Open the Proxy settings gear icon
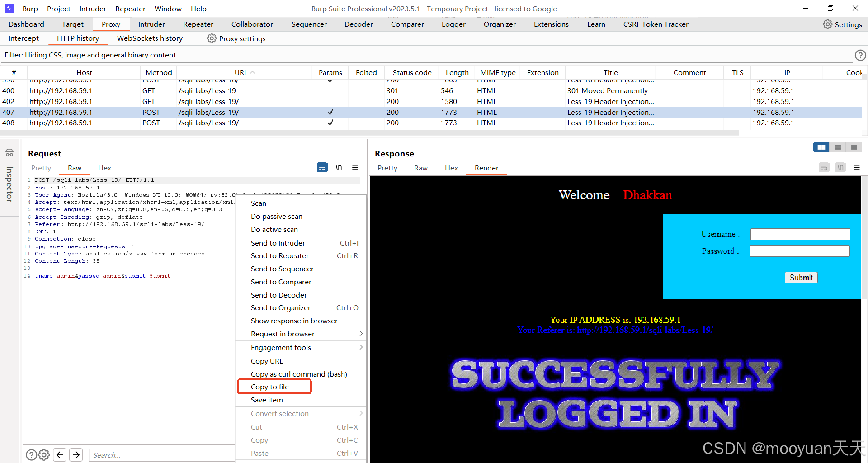This screenshot has height=463, width=868. [x=212, y=38]
